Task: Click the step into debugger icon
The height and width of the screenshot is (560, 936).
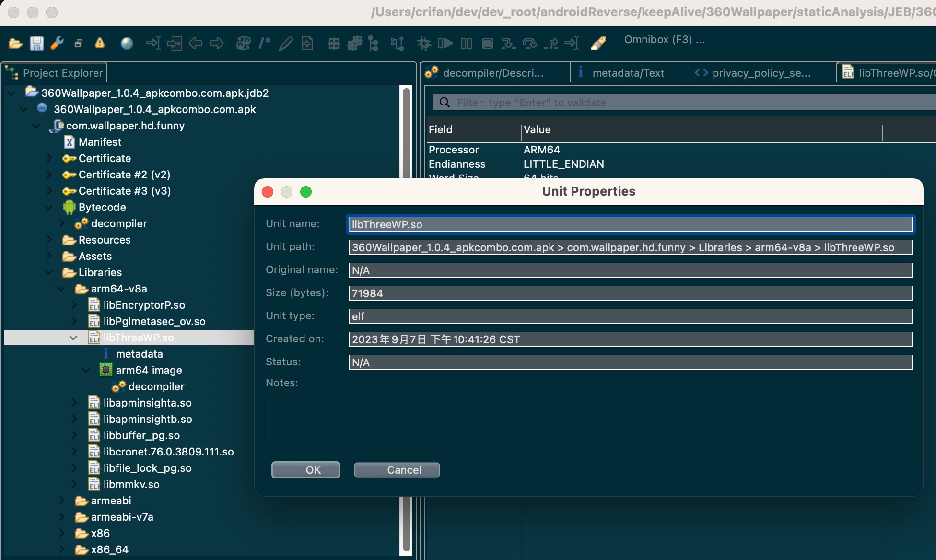Action: coord(508,44)
